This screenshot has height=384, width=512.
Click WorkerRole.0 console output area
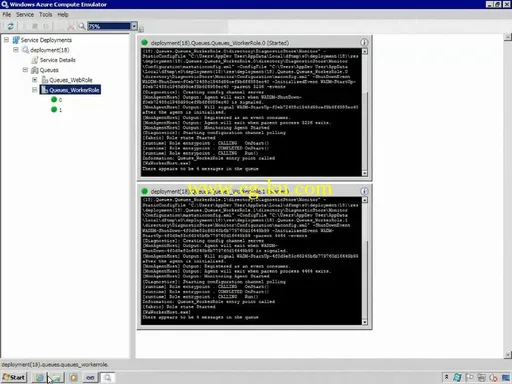[x=251, y=112]
